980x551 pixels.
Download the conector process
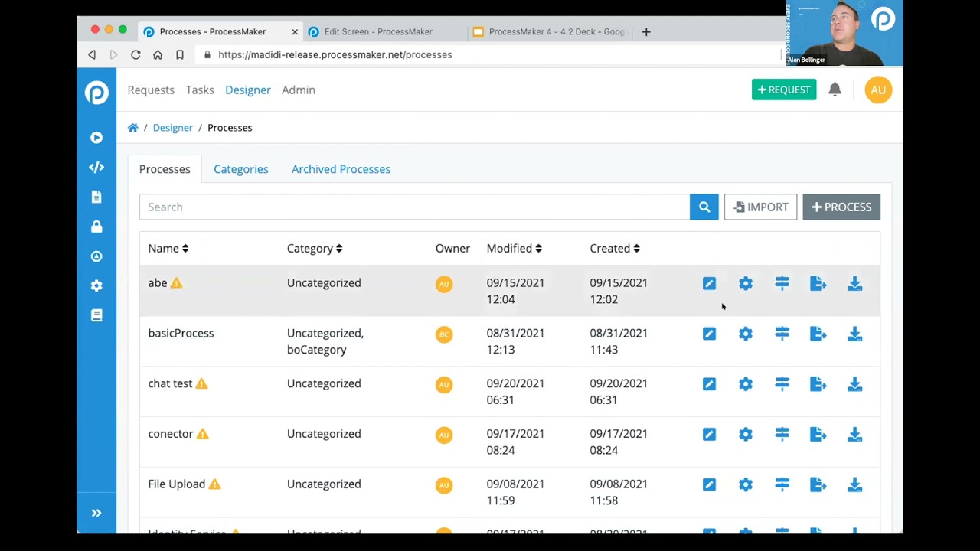[x=854, y=435]
